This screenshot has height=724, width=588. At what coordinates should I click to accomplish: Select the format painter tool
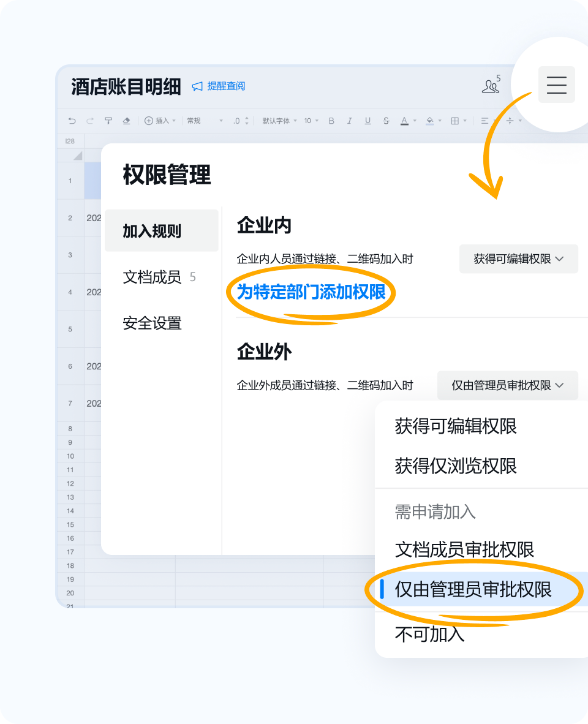(108, 121)
